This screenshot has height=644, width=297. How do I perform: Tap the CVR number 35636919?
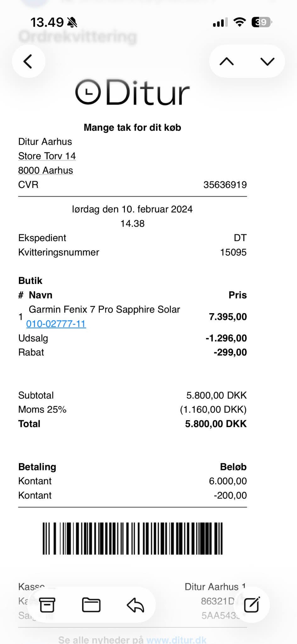(x=225, y=185)
